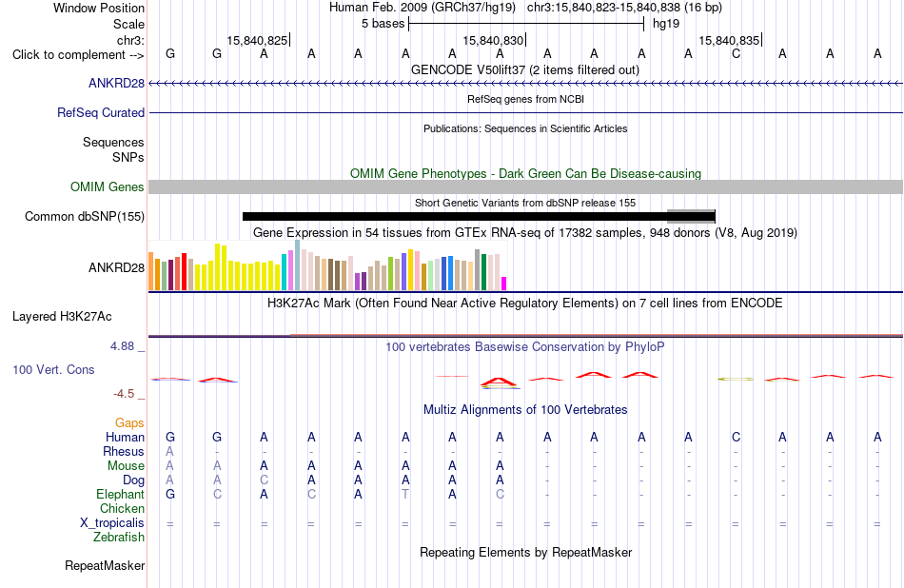Image resolution: width=904 pixels, height=588 pixels.
Task: Click the Mouse row label
Action: click(126, 466)
